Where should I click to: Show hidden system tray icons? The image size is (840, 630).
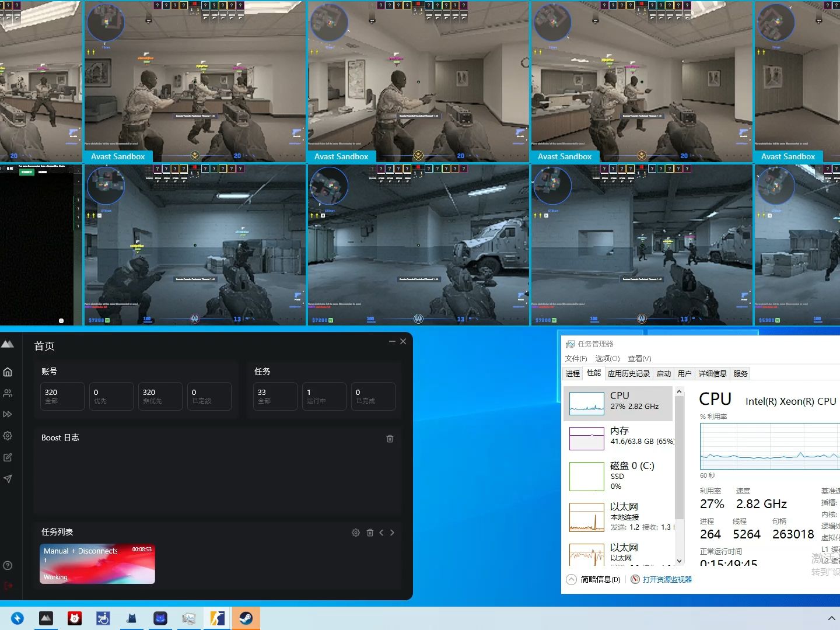coord(831,618)
